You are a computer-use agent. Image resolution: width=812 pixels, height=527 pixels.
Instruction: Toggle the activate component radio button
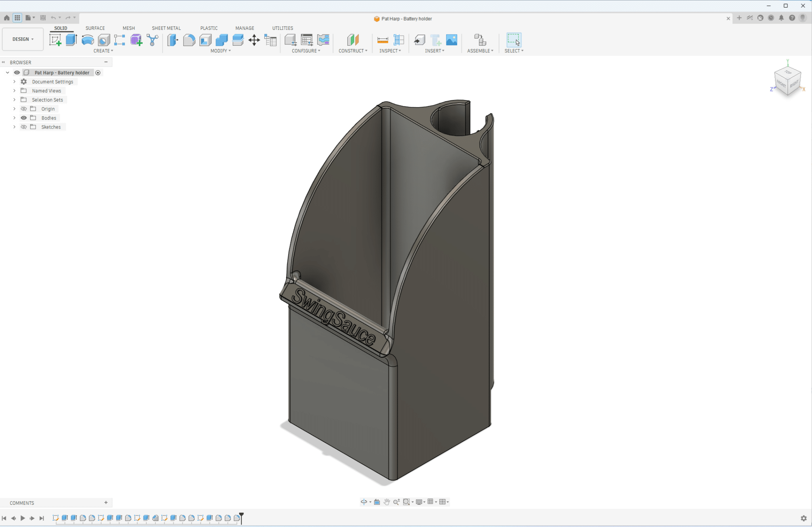point(98,73)
